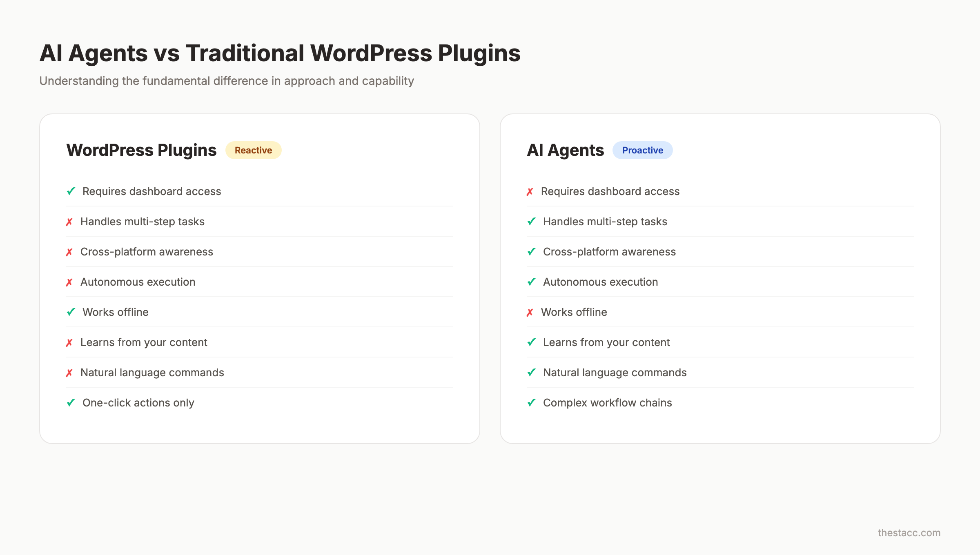Toggle the Reactive badge on WordPress Plugins
The width and height of the screenshot is (980, 555).
[x=253, y=150]
